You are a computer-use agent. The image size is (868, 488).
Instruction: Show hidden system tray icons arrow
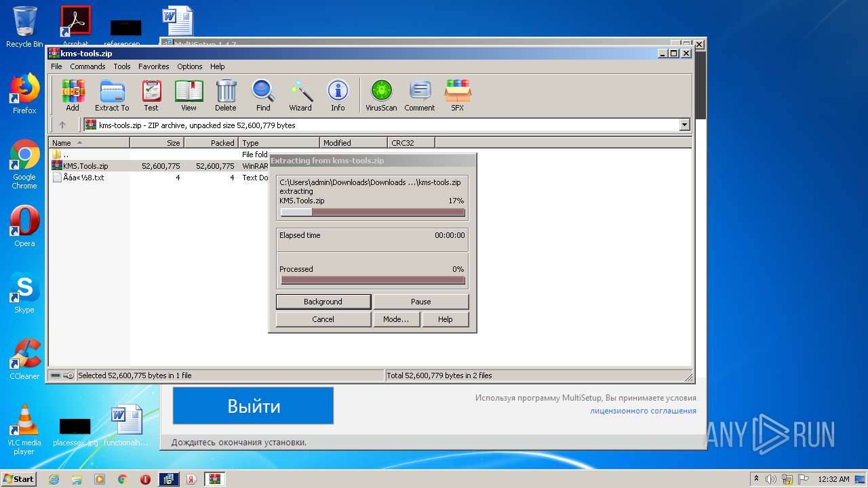click(x=756, y=479)
